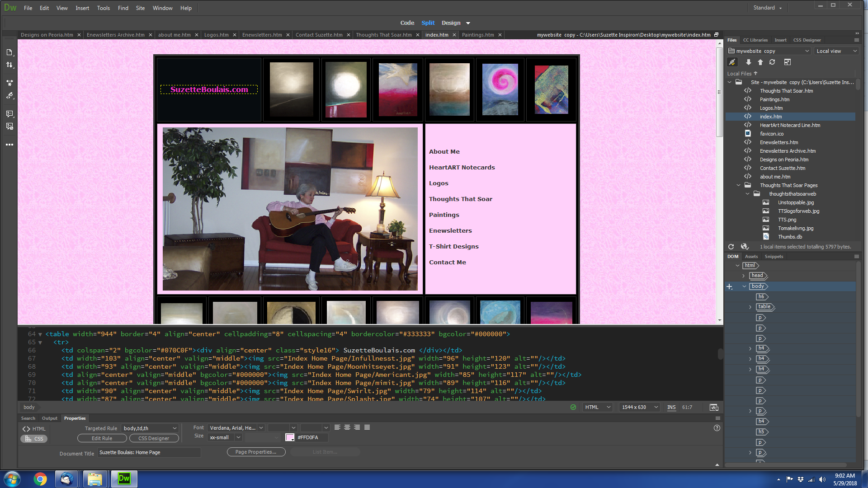Click the Code view icon

(406, 23)
